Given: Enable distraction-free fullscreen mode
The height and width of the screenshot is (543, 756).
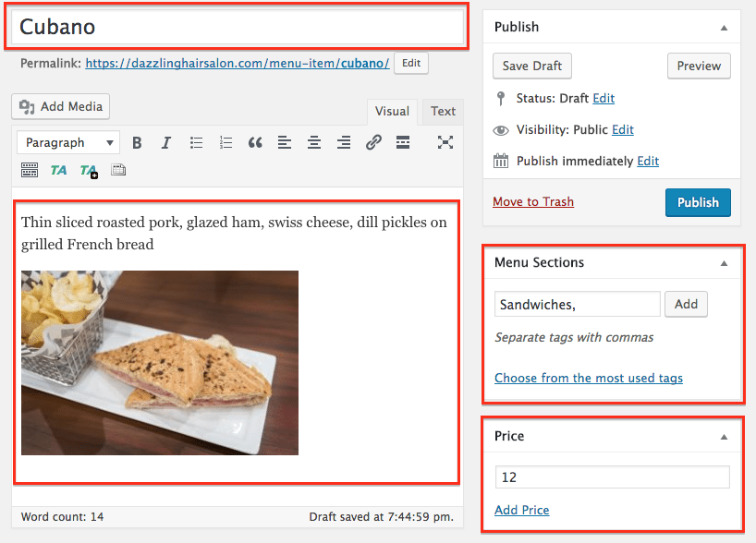Looking at the screenshot, I should (x=445, y=142).
